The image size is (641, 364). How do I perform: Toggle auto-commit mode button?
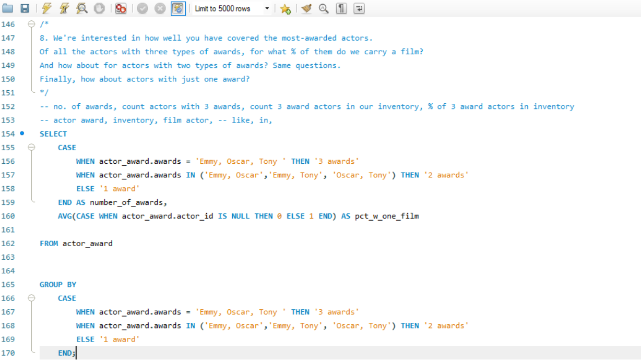[x=178, y=8]
